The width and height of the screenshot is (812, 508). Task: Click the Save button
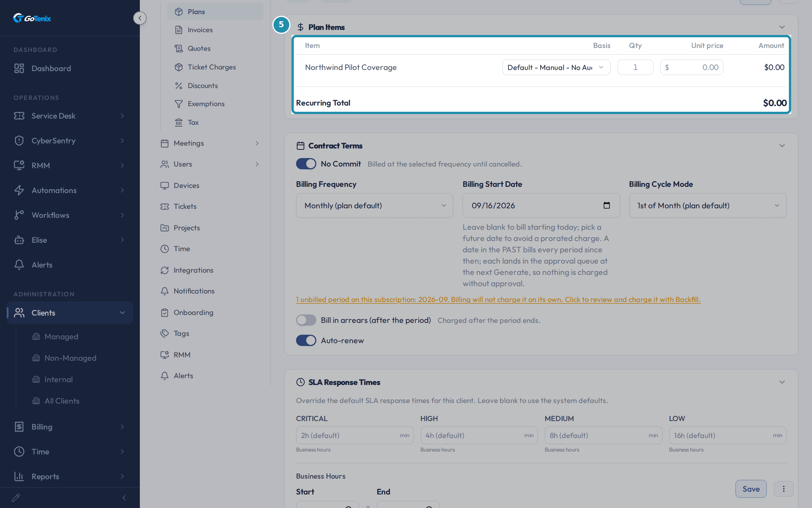[x=751, y=489]
